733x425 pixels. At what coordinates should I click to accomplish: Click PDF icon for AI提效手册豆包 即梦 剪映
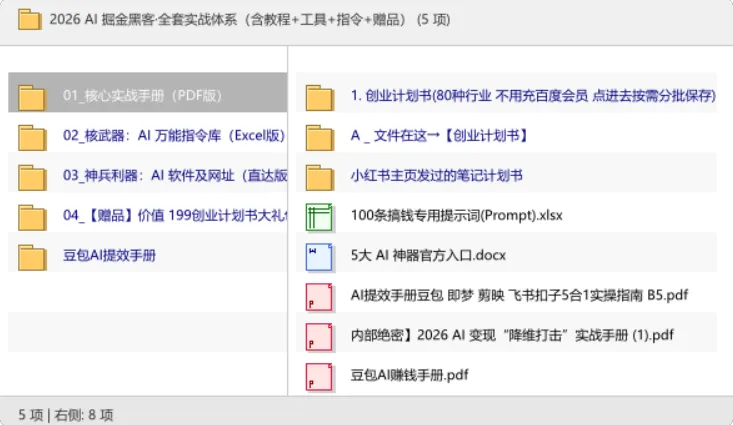[x=319, y=297]
